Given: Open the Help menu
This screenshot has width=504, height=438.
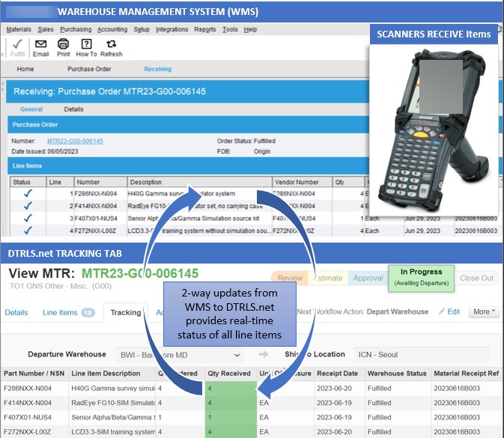Looking at the screenshot, I should point(250,29).
